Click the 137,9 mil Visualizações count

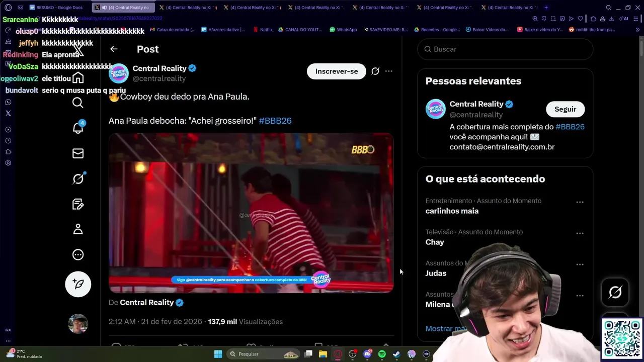tap(246, 322)
